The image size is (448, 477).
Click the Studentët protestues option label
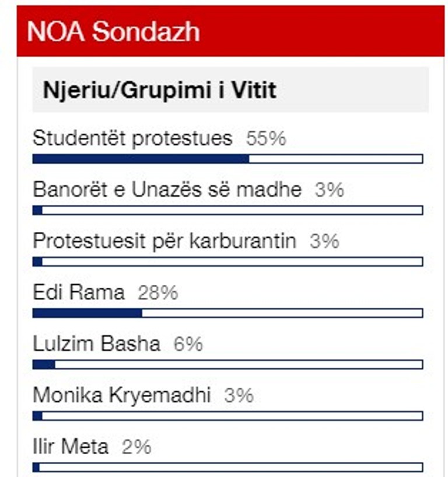[x=132, y=139]
